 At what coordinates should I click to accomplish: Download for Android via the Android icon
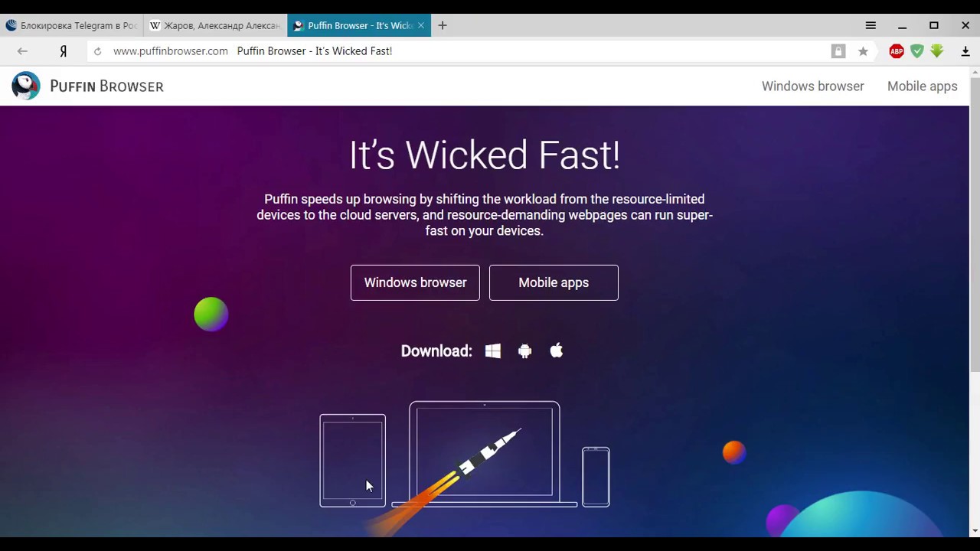(x=524, y=351)
